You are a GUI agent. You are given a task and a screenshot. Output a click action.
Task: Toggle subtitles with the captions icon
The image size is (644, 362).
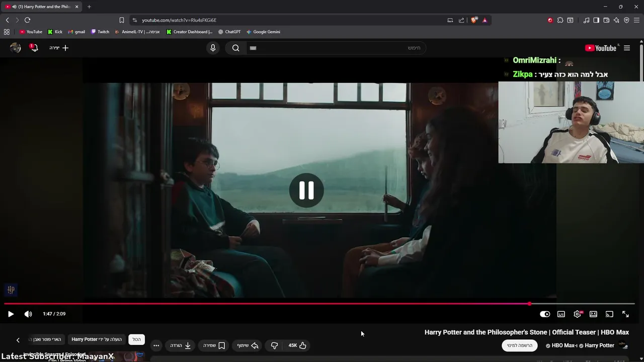coord(561,314)
